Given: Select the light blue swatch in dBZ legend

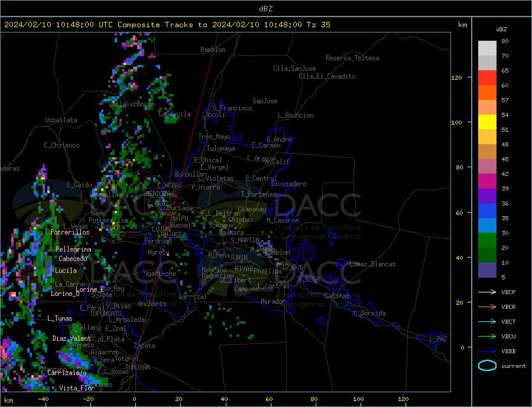Looking at the screenshot, I should 487,226.
